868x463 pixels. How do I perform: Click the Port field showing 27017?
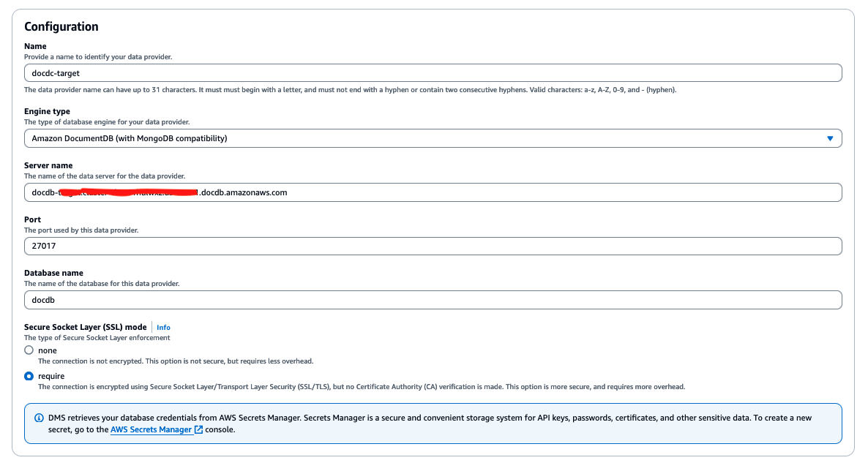click(x=432, y=246)
